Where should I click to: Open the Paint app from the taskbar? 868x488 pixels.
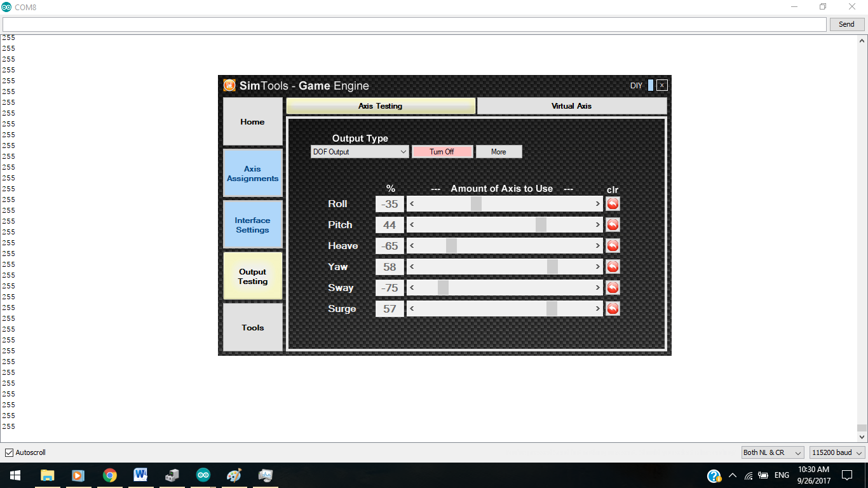234,475
